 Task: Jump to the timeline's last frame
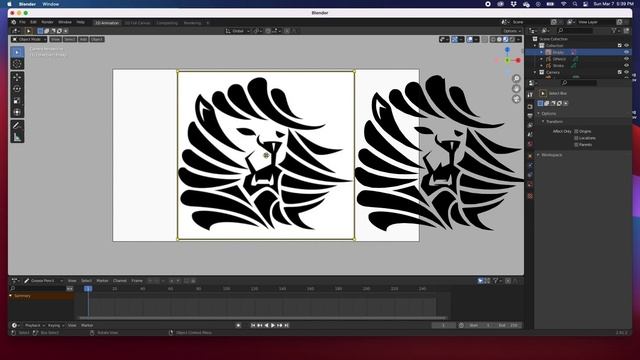click(x=287, y=325)
